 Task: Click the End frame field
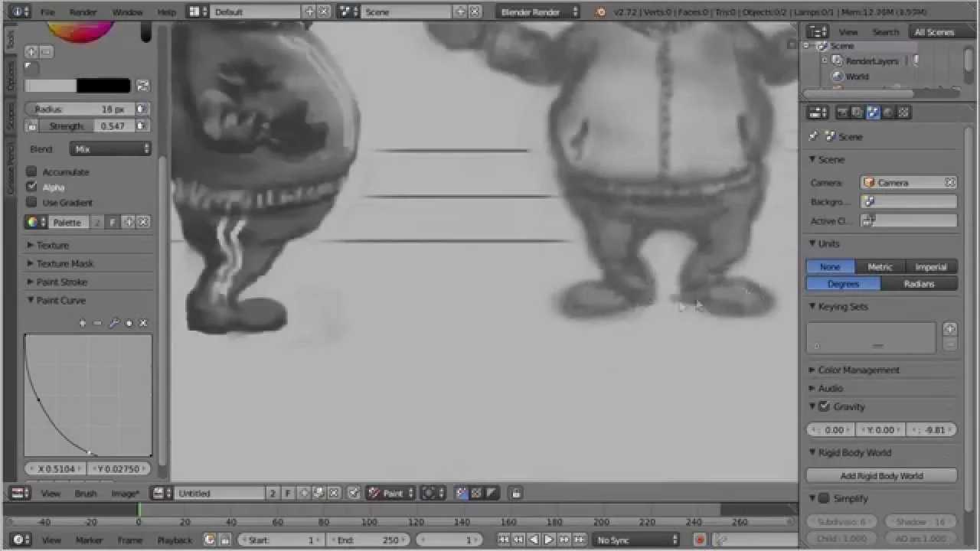point(367,540)
